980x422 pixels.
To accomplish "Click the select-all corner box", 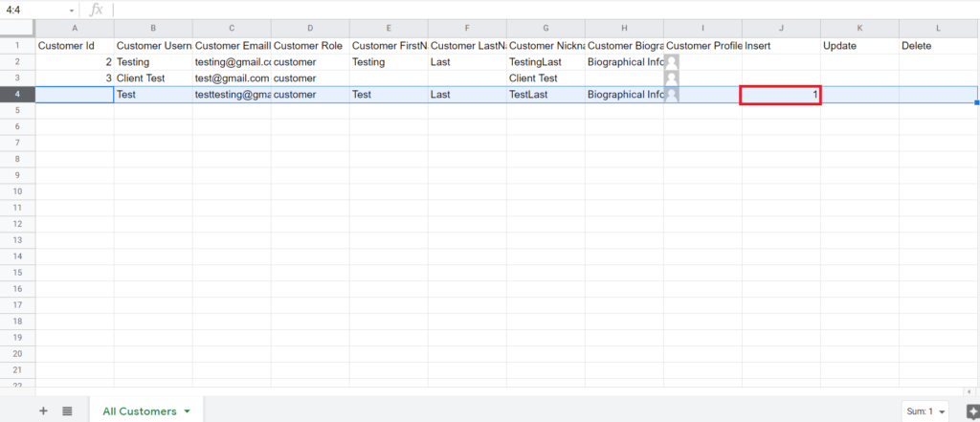I will pos(17,28).
